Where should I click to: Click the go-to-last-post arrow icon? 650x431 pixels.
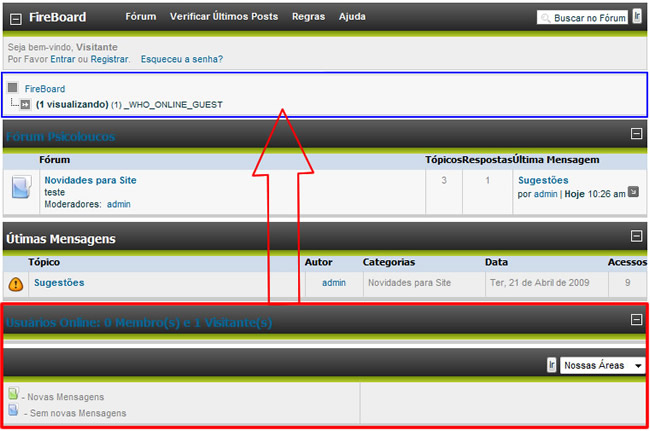(632, 193)
